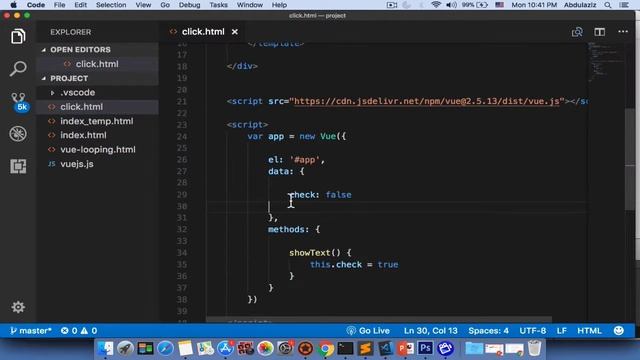Image resolution: width=640 pixels, height=360 pixels.
Task: Open the Debug view in activity bar
Action: [x=18, y=134]
